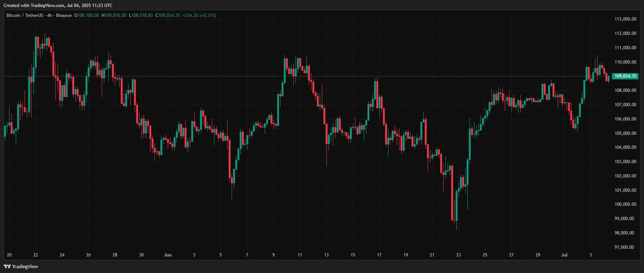Viewport: 644px width, 273px height.
Task: Select the 'Bitcoin / TetherUS' symbol title
Action: (25, 15)
